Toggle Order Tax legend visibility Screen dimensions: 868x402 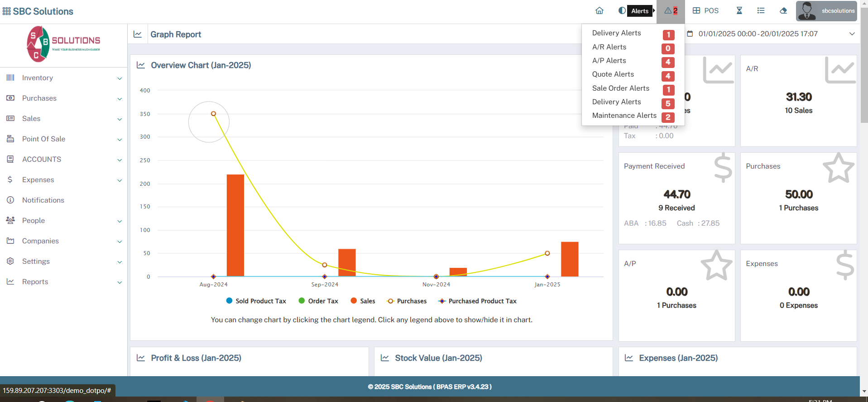(x=318, y=301)
